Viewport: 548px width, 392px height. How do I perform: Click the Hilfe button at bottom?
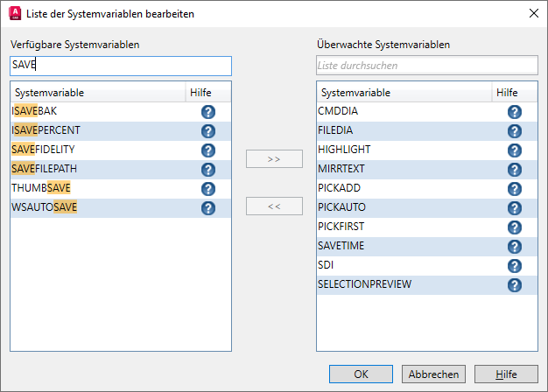(506, 374)
